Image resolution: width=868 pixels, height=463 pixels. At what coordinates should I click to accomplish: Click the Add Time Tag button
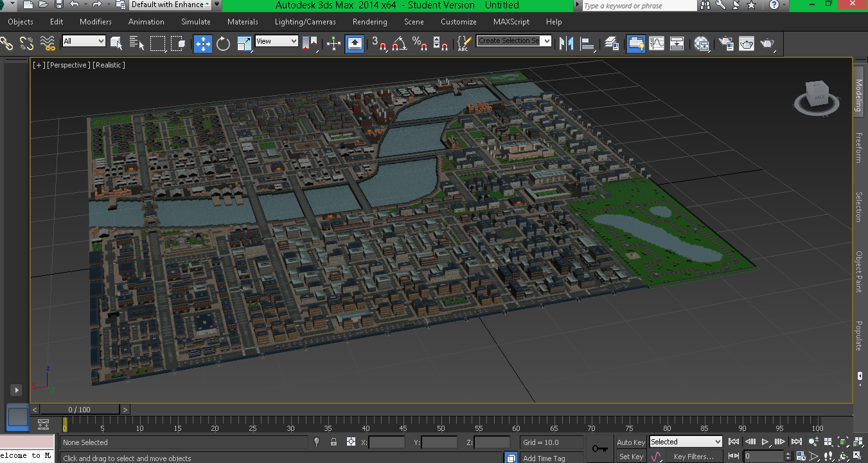544,458
